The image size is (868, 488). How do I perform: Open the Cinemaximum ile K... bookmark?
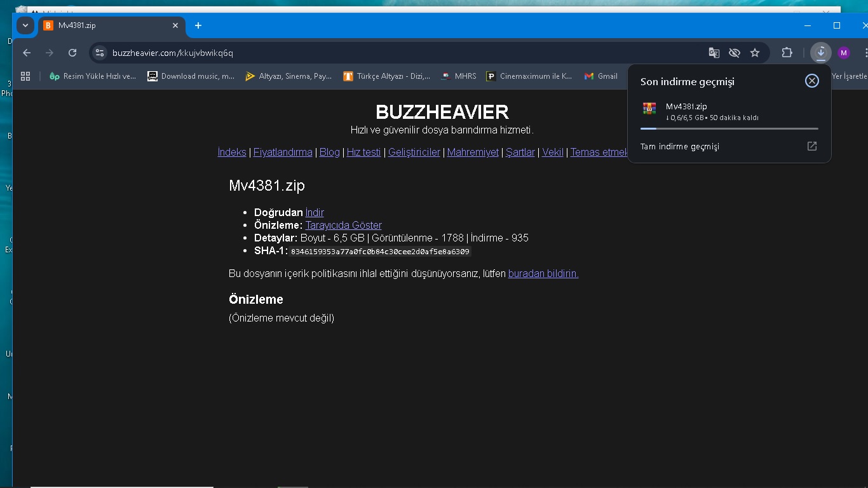529,76
